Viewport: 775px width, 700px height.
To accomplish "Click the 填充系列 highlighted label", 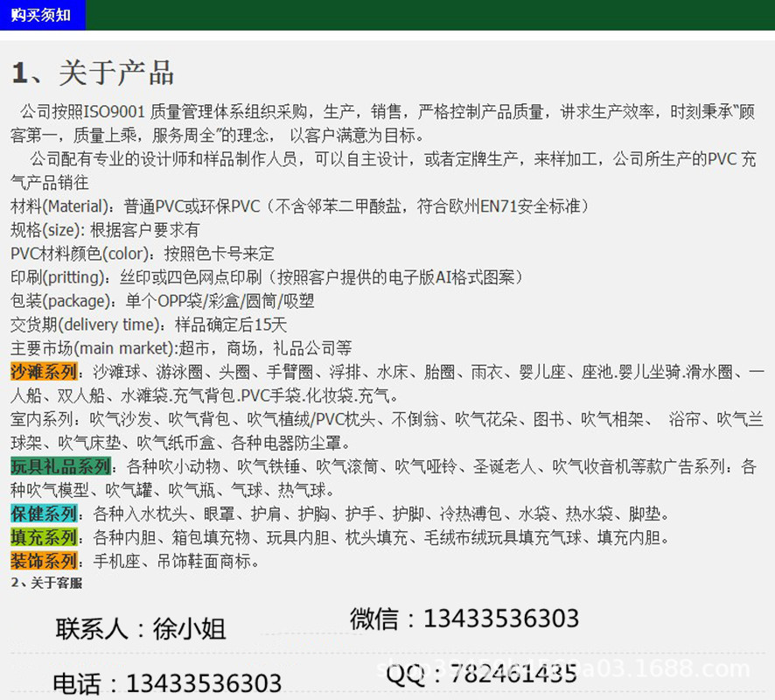I will coord(45,537).
